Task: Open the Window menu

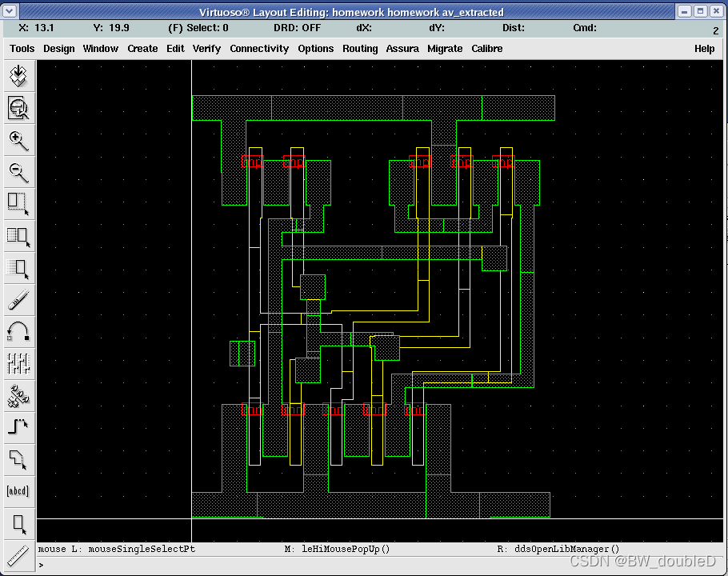Action: [100, 49]
